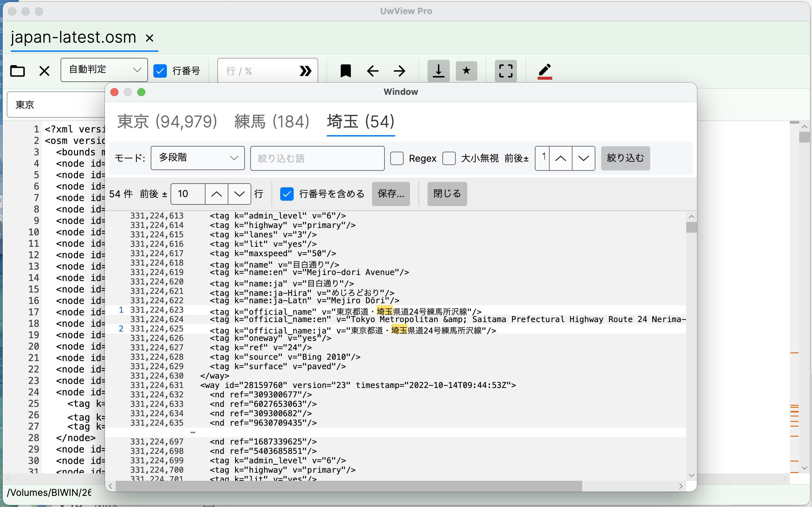Add a bookmark with the bookmark icon
The width and height of the screenshot is (812, 507).
click(x=345, y=71)
